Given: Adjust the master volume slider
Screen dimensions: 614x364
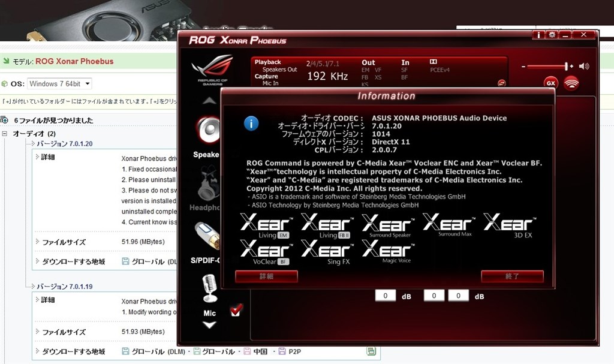Looking at the screenshot, I should [x=548, y=66].
